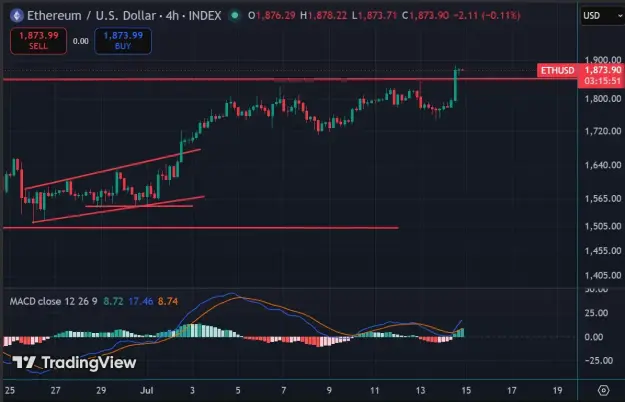The height and width of the screenshot is (402, 625).
Task: Click the Ethereum logo icon
Action: coord(17,16)
